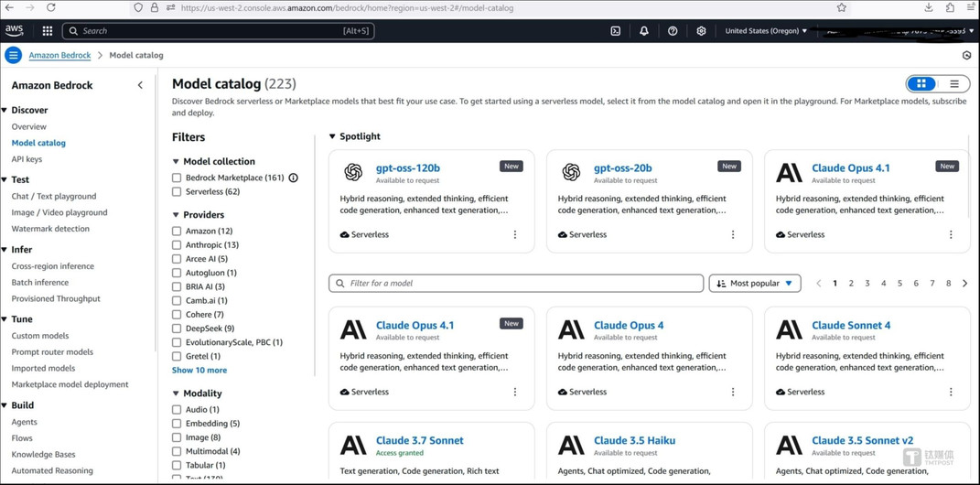Click the Filter for a model field

click(x=516, y=283)
